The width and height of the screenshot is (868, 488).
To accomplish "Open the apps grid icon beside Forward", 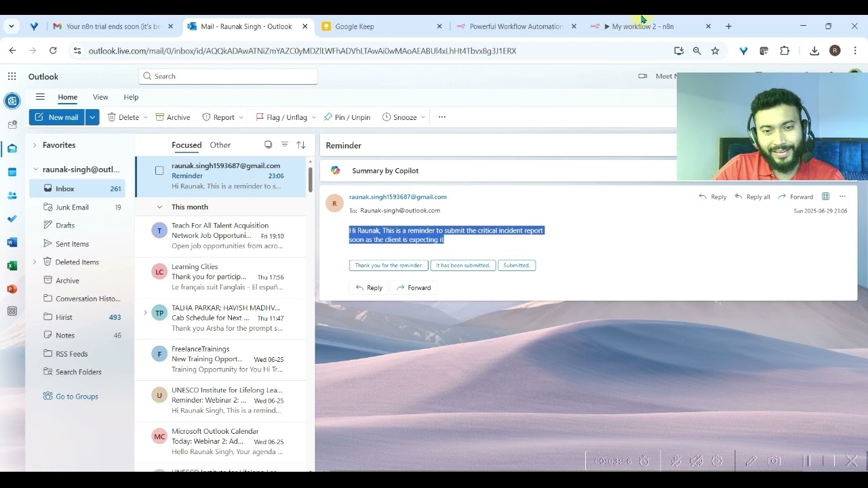I will click(x=825, y=197).
